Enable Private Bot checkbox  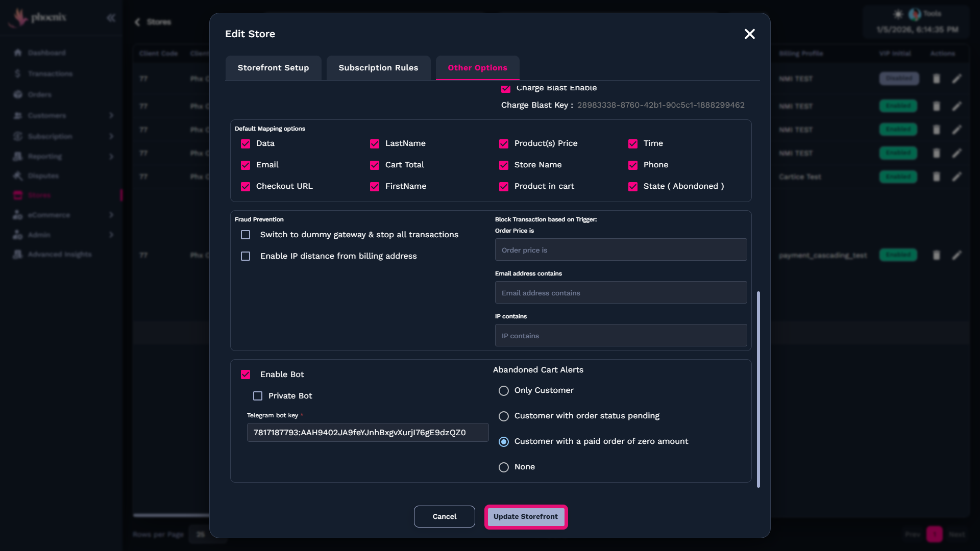[x=258, y=396]
